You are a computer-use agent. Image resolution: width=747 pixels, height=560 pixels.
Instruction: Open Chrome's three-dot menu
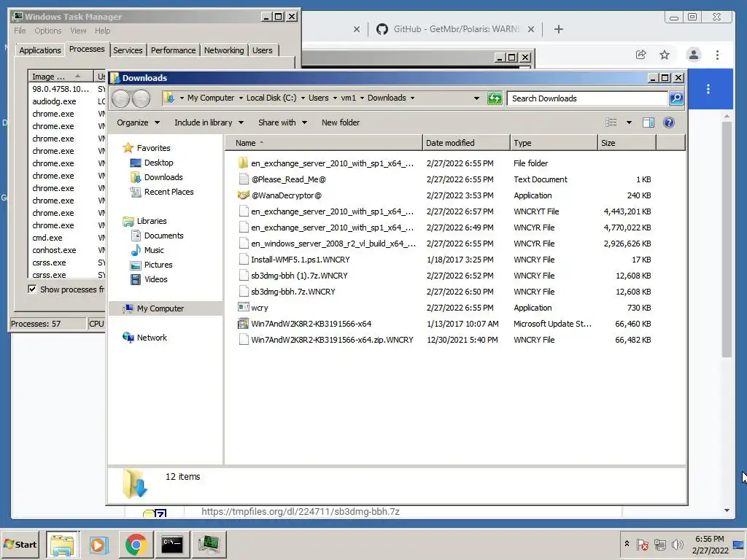tap(718, 55)
